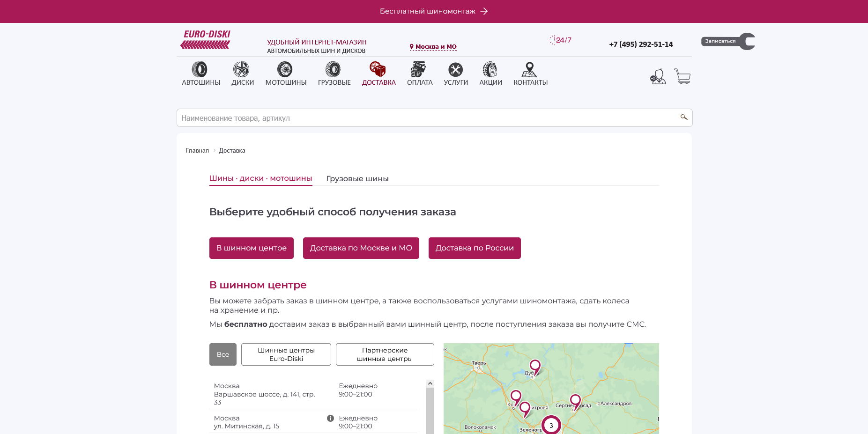Filter by Шинные центры Euro-Diski
The height and width of the screenshot is (434, 868).
pos(286,354)
